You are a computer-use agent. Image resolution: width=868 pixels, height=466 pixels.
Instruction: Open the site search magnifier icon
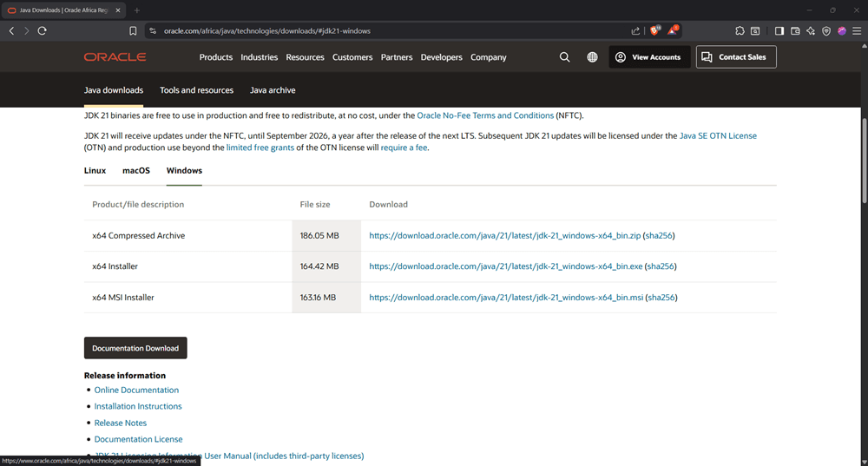[564, 57]
